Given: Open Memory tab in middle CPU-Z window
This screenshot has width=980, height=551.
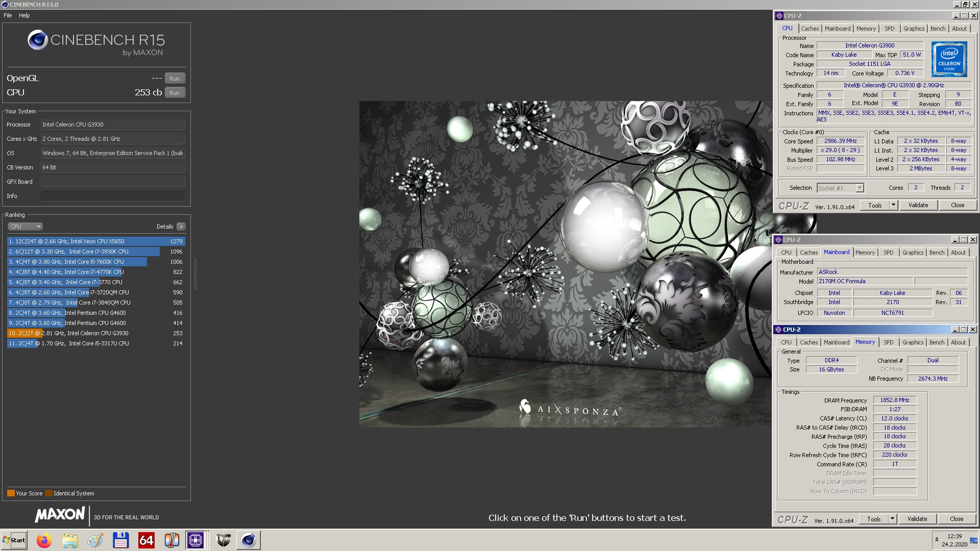Looking at the screenshot, I should (865, 253).
